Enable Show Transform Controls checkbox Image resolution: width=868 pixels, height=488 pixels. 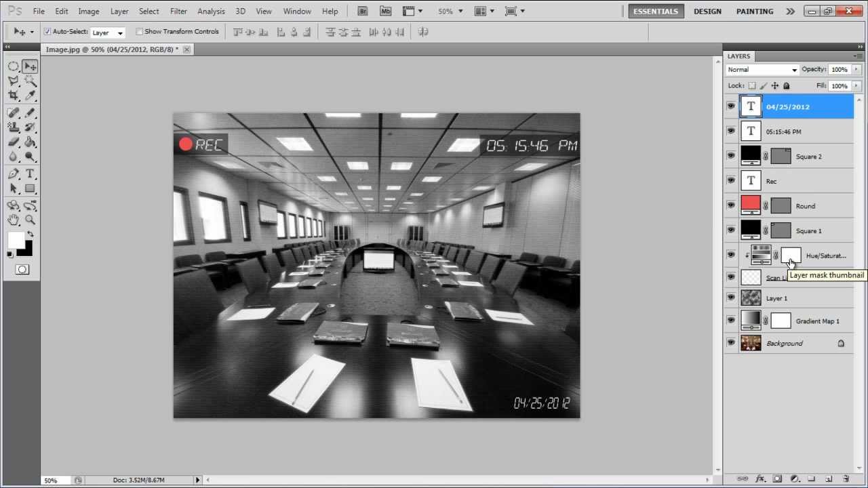point(140,32)
